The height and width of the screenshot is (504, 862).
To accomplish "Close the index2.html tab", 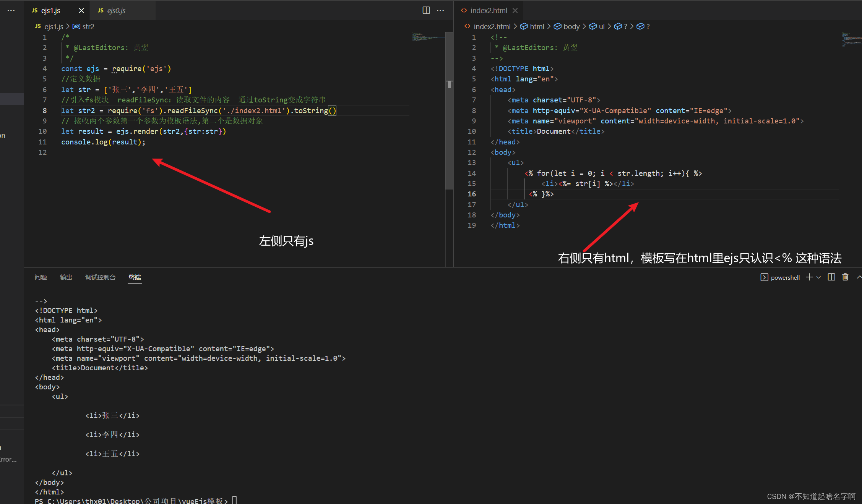I will pos(515,10).
